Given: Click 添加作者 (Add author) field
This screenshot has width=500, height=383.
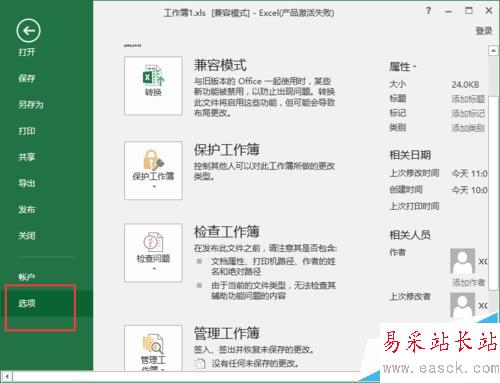Looking at the screenshot, I should (468, 283).
